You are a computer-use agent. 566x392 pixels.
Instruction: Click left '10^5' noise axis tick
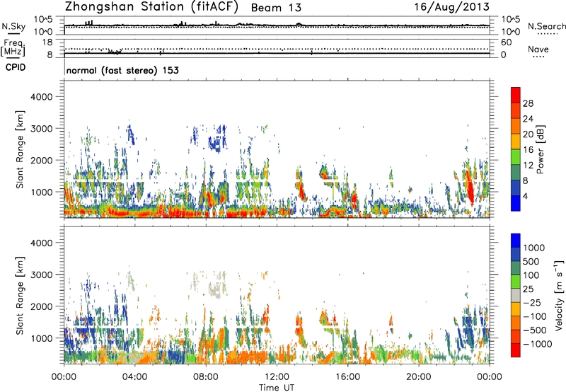click(x=43, y=19)
